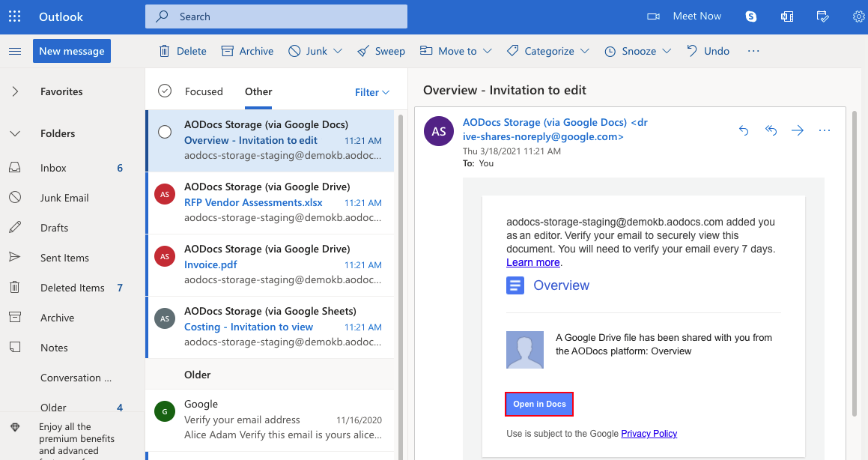Screen dimensions: 868x460
Task: Click the Drafts pencil icon
Action: (x=15, y=227)
